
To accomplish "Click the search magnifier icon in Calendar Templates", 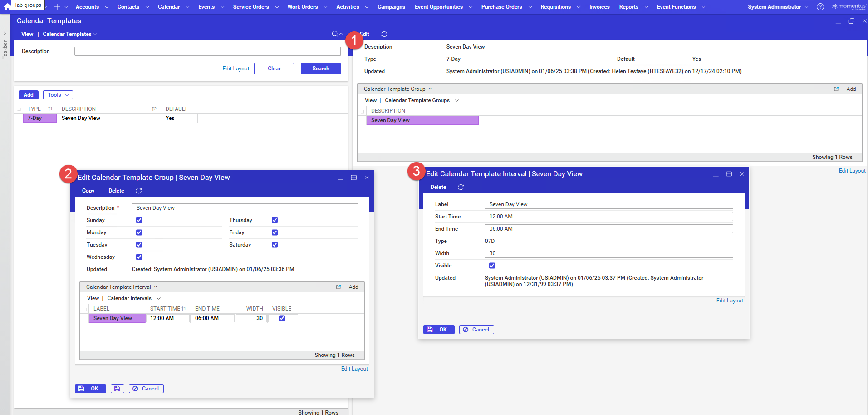I will click(x=335, y=34).
